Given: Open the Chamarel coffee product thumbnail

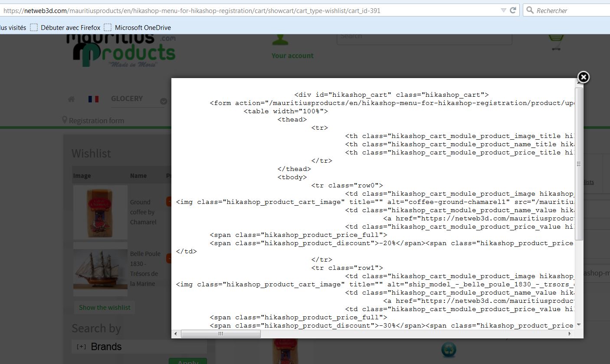Looking at the screenshot, I should tap(100, 212).
